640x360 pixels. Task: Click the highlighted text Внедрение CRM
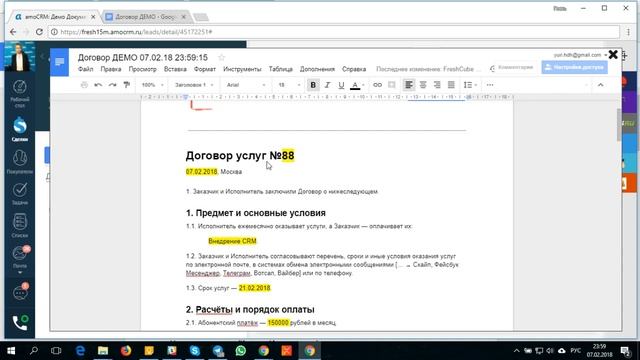232,241
